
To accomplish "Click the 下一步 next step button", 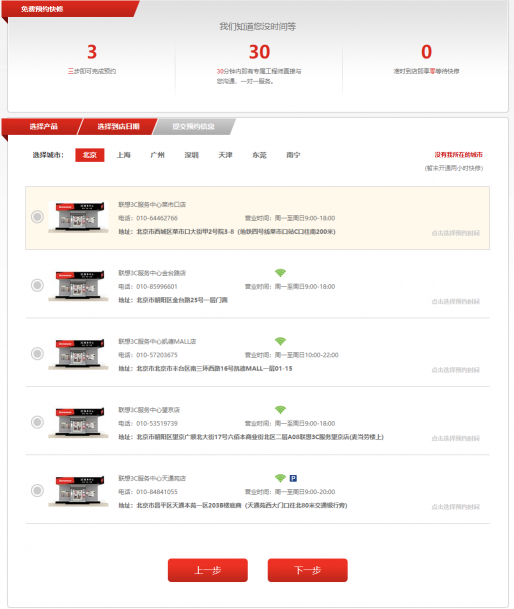I will [307, 570].
